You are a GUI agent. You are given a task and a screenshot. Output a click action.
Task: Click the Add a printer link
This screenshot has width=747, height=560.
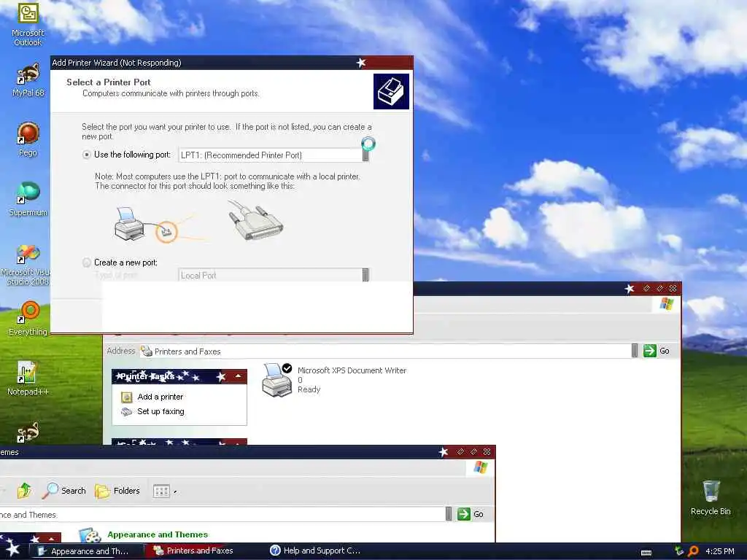pos(160,397)
